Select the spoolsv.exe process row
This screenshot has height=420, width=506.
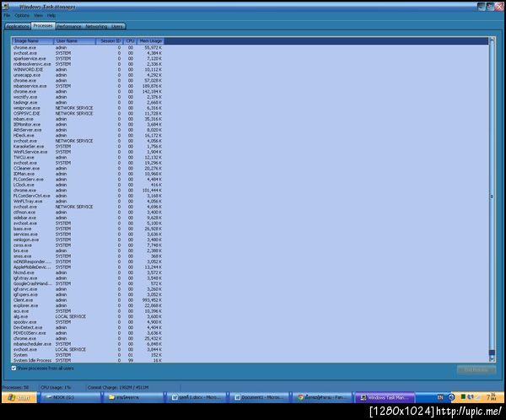[x=88, y=322]
